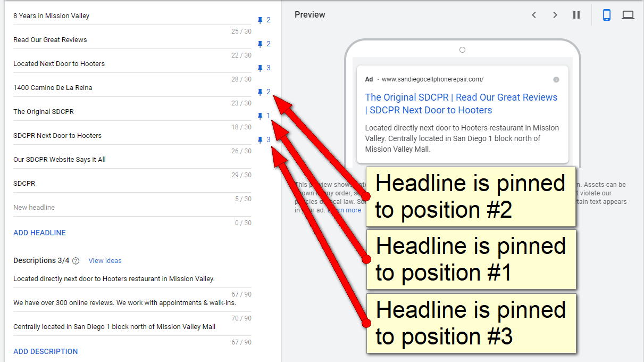The height and width of the screenshot is (362, 644).
Task: Edit the Read Our Great Reviews headline
Action: point(132,40)
